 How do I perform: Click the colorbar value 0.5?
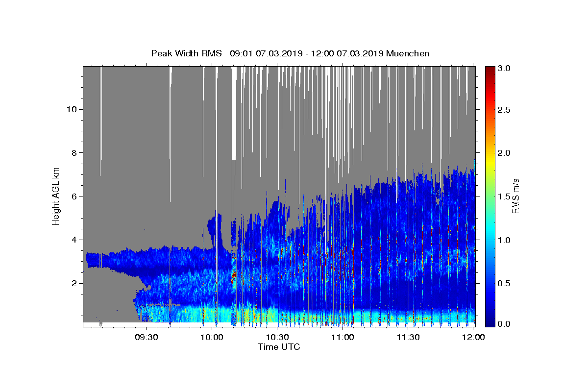click(505, 283)
